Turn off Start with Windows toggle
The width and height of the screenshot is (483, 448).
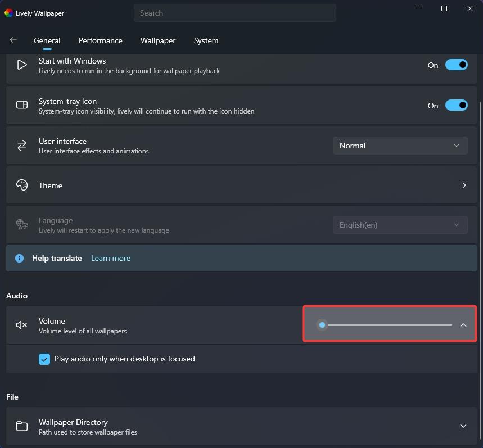point(456,65)
